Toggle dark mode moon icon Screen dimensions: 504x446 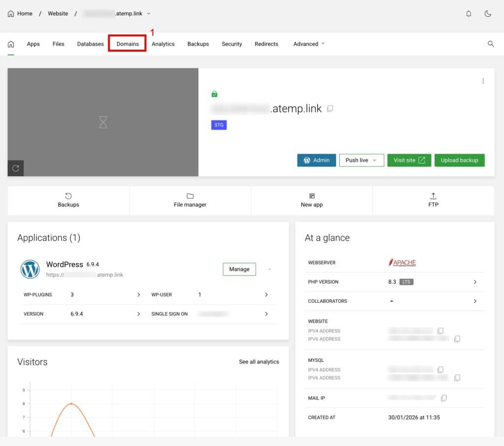[488, 13]
